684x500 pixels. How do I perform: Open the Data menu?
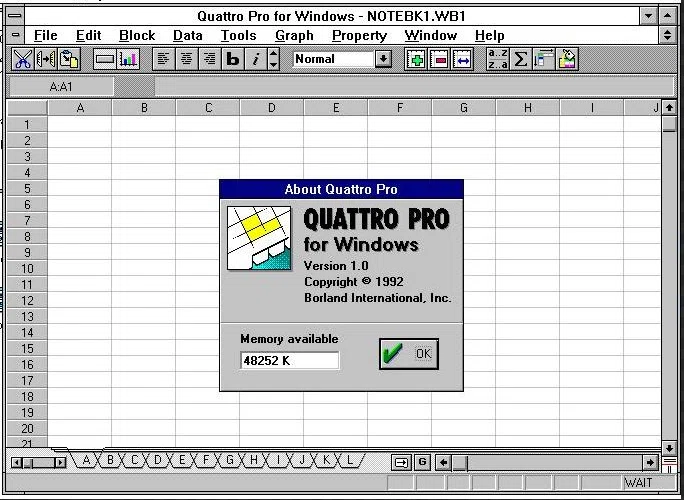pyautogui.click(x=188, y=35)
